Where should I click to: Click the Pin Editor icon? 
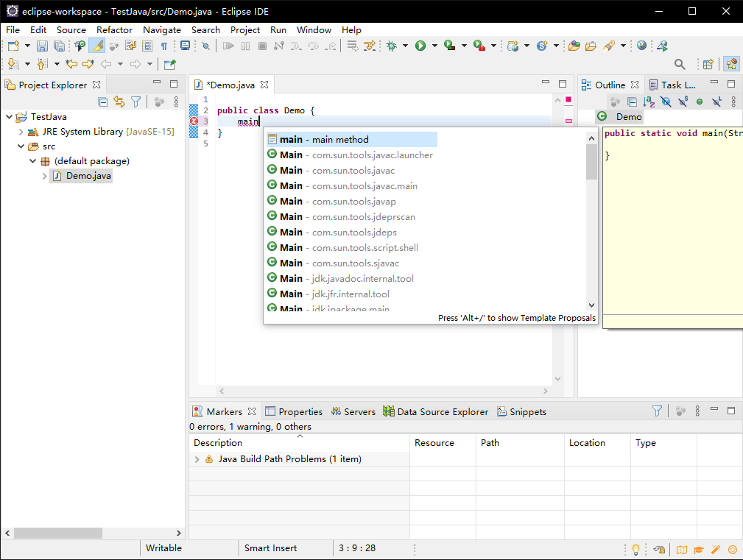tap(169, 64)
